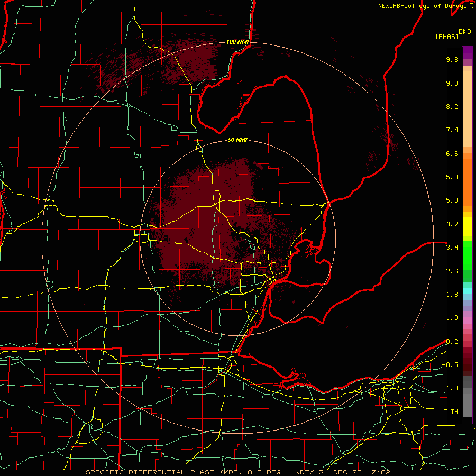Click the 1.8 value on color scale
Image resolution: width=476 pixels, height=476 pixels.
(x=452, y=295)
